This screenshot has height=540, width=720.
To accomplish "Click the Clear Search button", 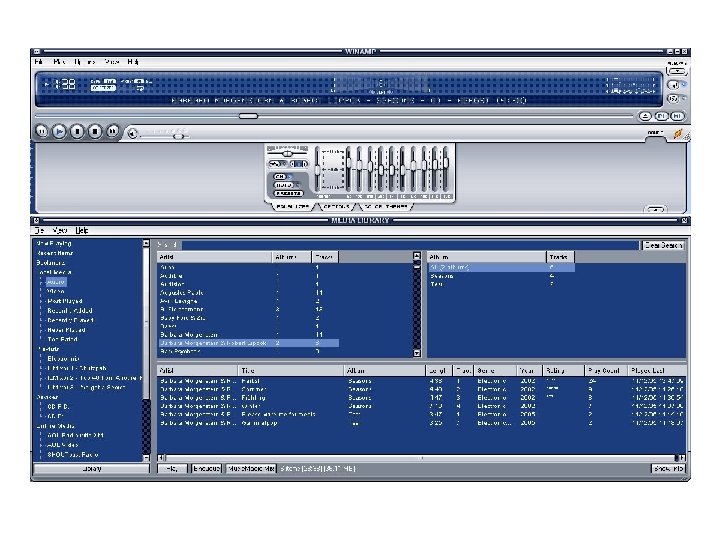I will [664, 245].
